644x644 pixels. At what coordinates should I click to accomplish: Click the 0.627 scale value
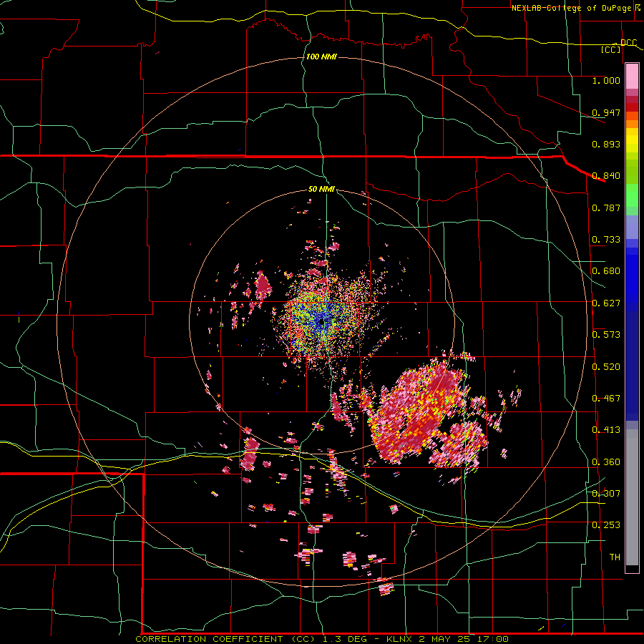click(x=606, y=303)
